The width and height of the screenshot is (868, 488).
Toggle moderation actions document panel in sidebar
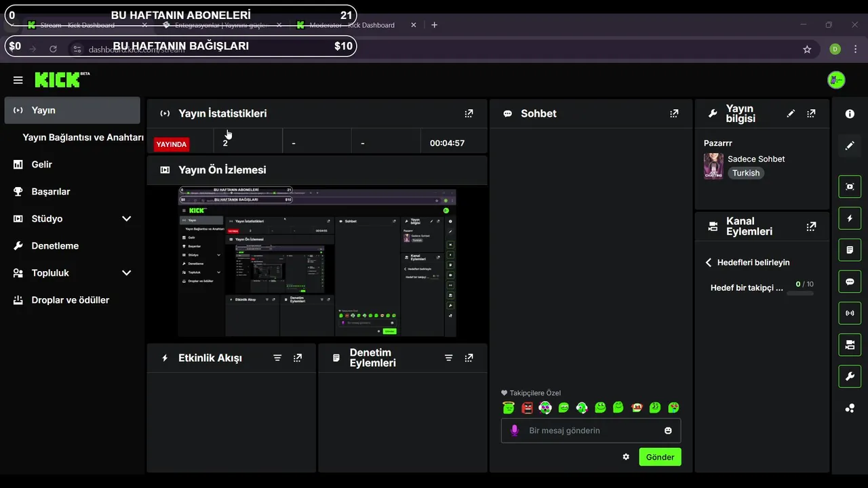(850, 250)
